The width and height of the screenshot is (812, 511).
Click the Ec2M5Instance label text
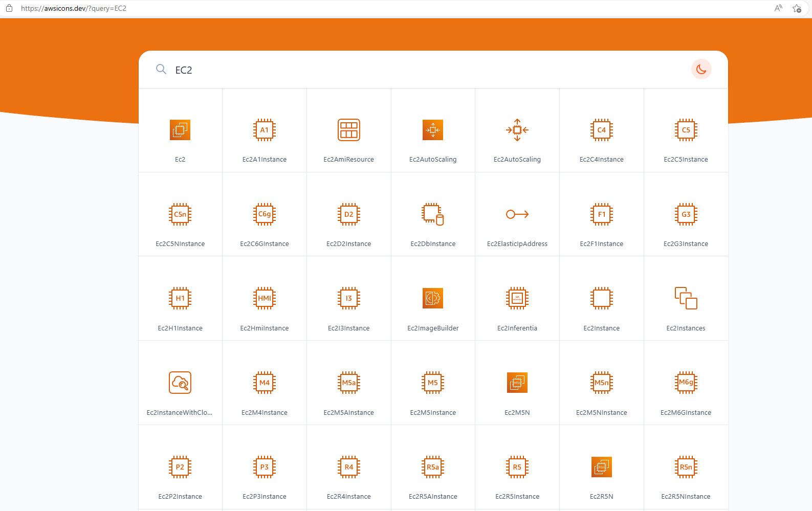(433, 413)
